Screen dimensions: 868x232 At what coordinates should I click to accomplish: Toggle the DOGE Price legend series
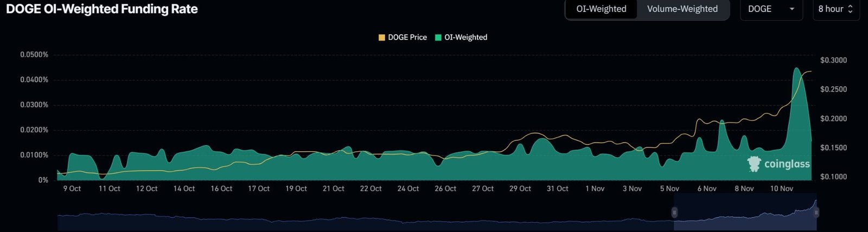403,37
